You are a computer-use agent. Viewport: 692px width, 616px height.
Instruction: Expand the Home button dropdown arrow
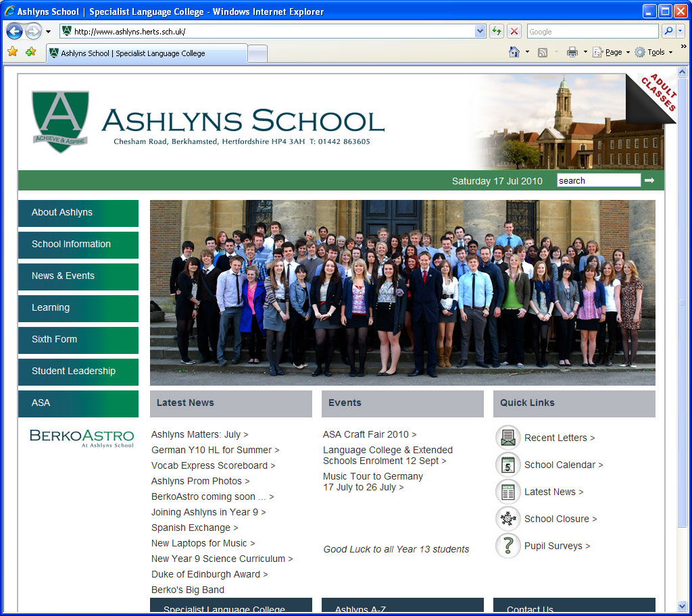(527, 52)
